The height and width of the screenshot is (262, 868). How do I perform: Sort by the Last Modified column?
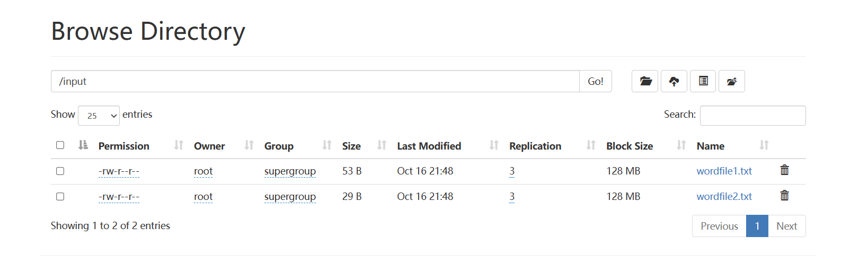tap(429, 146)
